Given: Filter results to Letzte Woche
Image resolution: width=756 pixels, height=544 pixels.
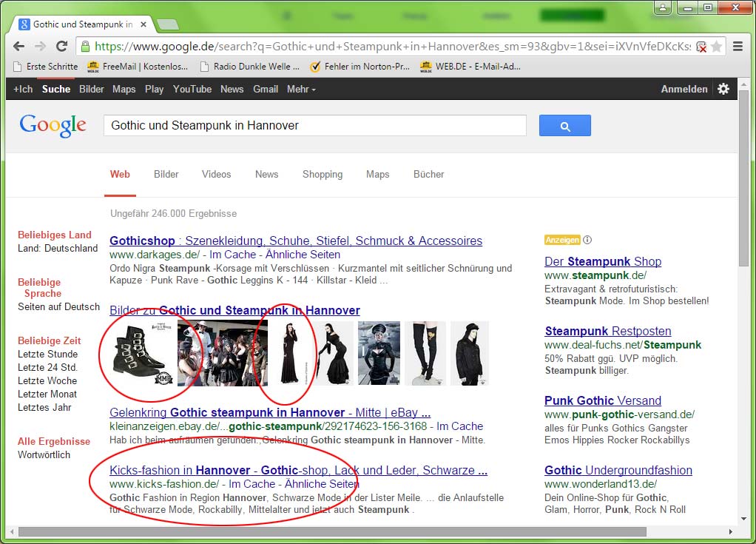Looking at the screenshot, I should point(47,381).
